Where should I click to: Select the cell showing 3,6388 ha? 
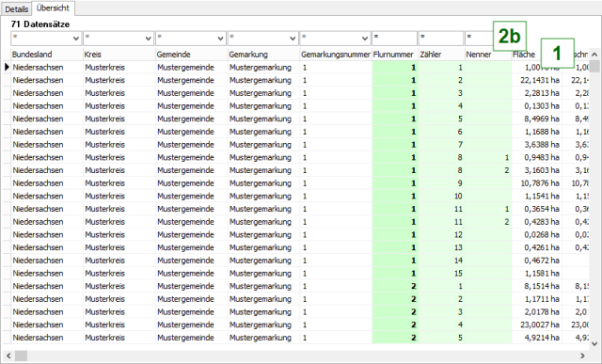tap(537, 144)
